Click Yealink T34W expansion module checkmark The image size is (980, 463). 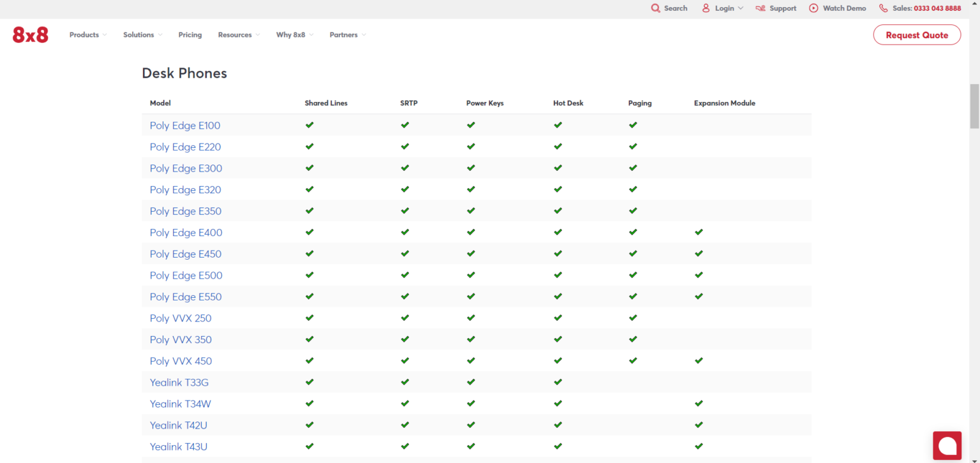[699, 403]
